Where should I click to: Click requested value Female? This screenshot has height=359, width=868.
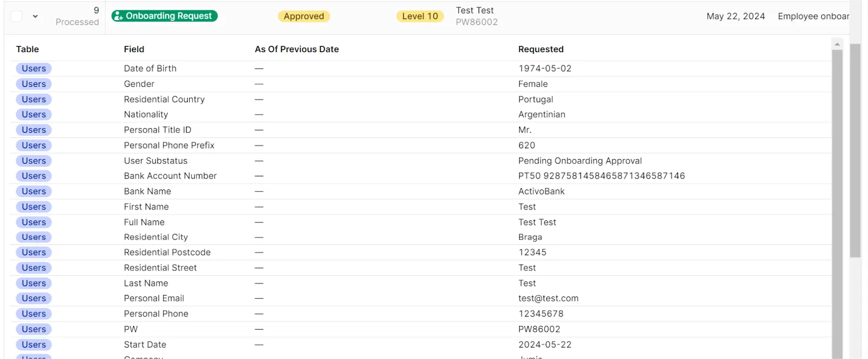pos(533,84)
